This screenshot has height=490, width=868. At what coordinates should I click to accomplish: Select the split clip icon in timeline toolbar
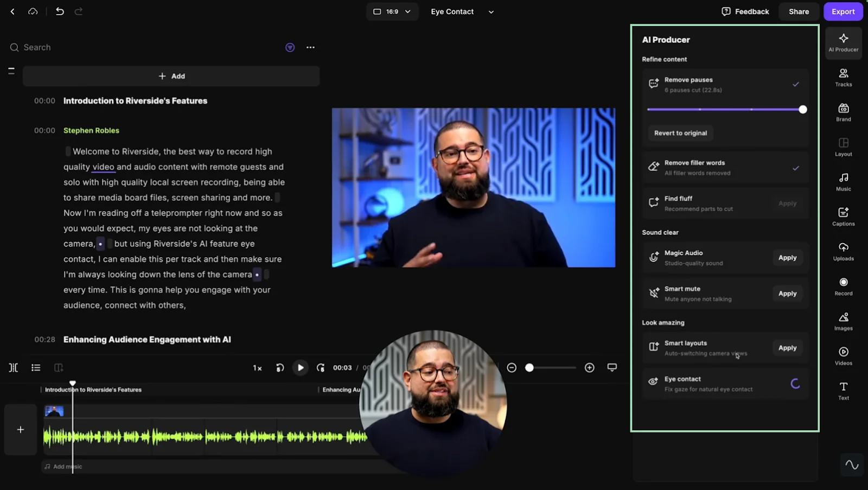(x=13, y=367)
